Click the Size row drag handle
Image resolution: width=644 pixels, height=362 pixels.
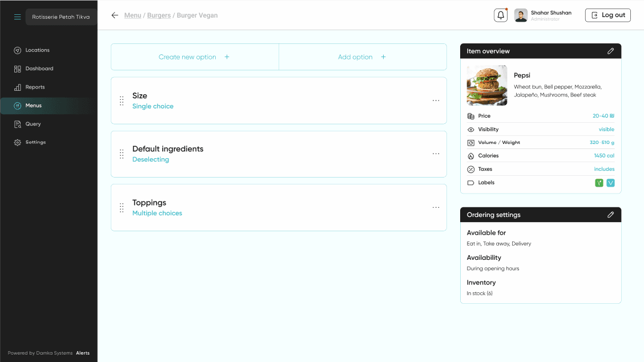point(122,100)
